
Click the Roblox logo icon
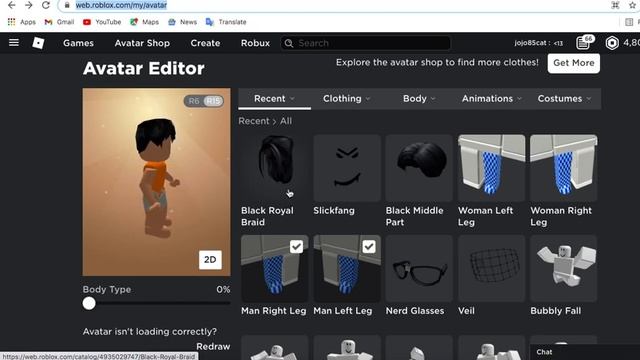pos(38,43)
